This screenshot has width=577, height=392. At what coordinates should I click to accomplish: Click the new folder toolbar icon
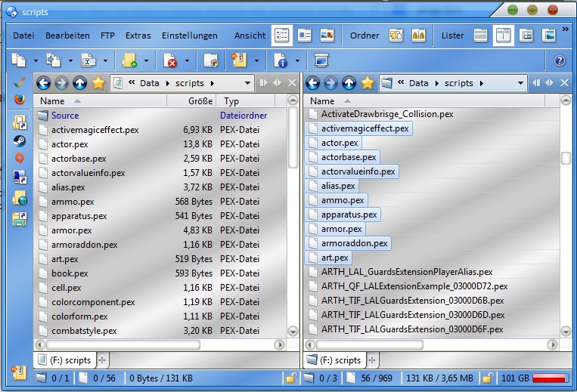[129, 60]
